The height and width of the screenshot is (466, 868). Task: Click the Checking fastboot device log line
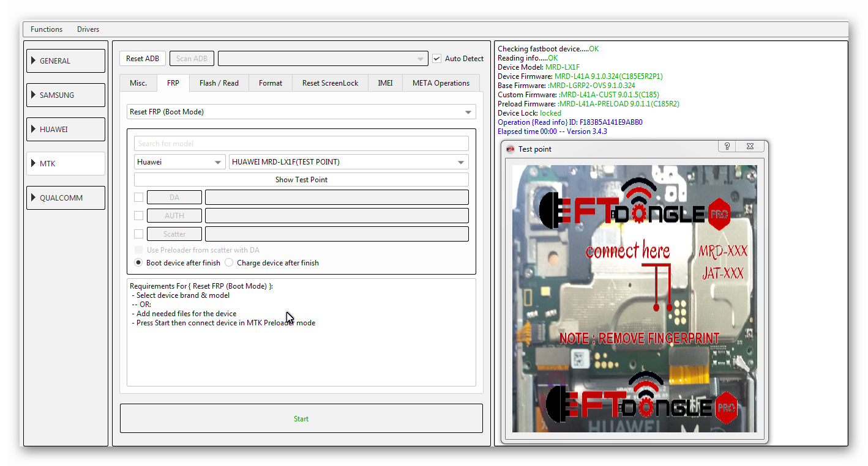click(548, 49)
